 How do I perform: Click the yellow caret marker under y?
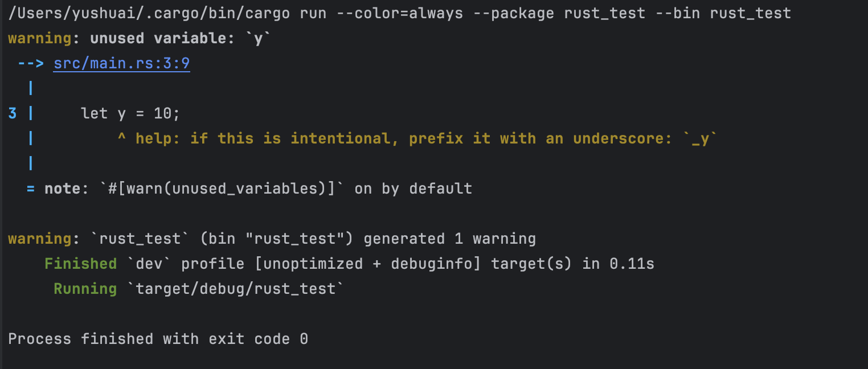coord(121,139)
